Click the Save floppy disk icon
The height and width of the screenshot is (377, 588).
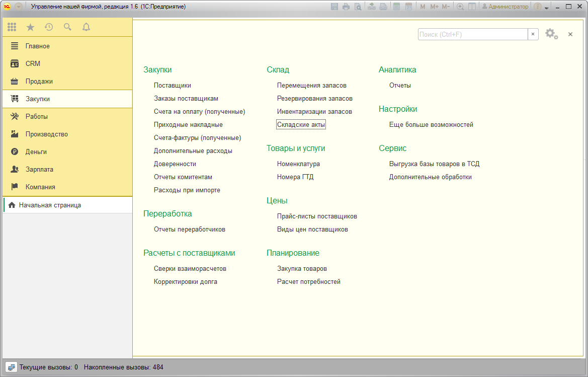[334, 7]
